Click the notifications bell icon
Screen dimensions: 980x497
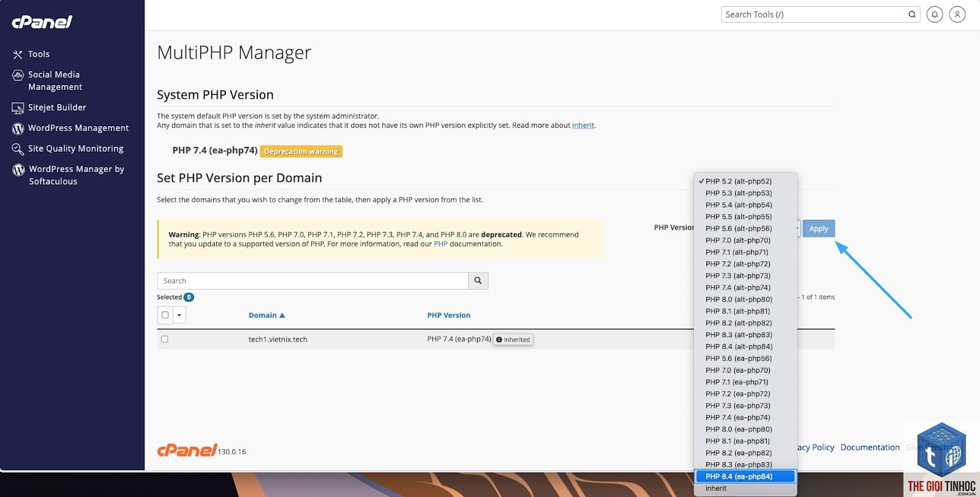935,15
